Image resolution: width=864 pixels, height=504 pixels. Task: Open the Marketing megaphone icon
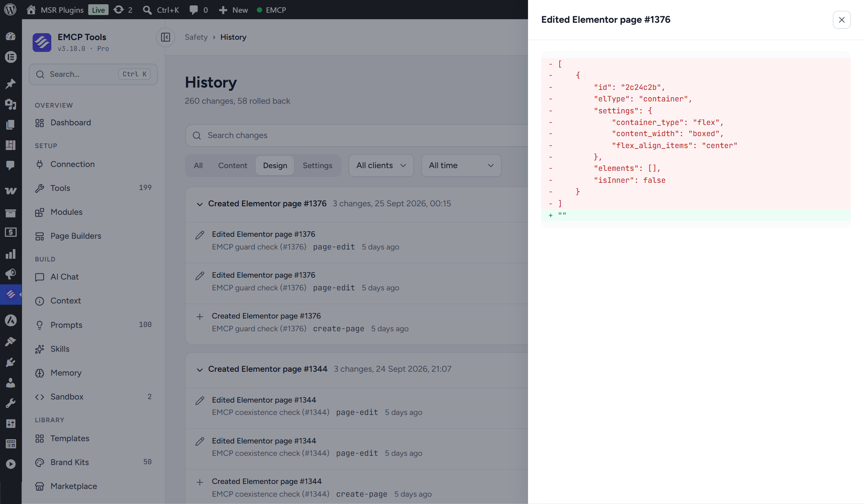pos(10,274)
